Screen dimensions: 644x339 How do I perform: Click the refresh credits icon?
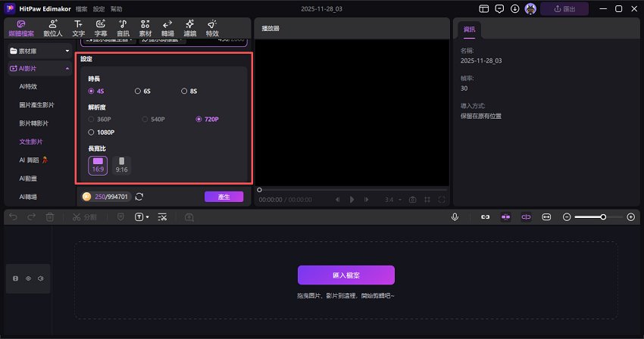(139, 197)
